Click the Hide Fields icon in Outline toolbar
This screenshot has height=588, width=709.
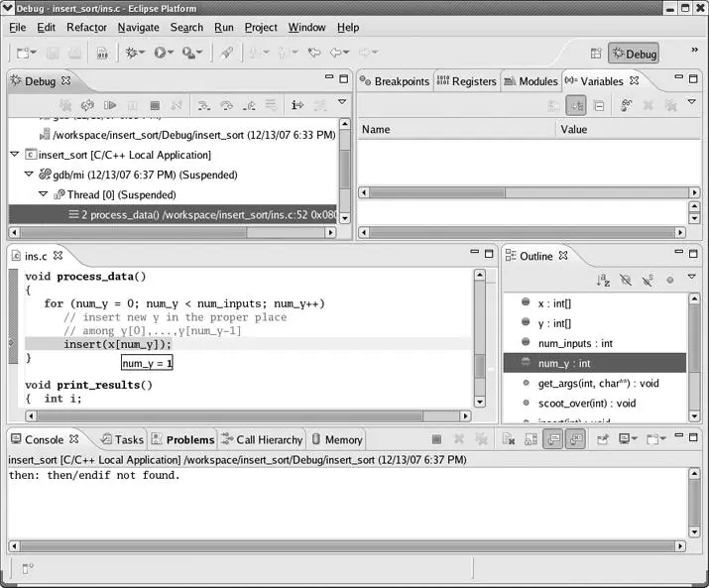(626, 281)
